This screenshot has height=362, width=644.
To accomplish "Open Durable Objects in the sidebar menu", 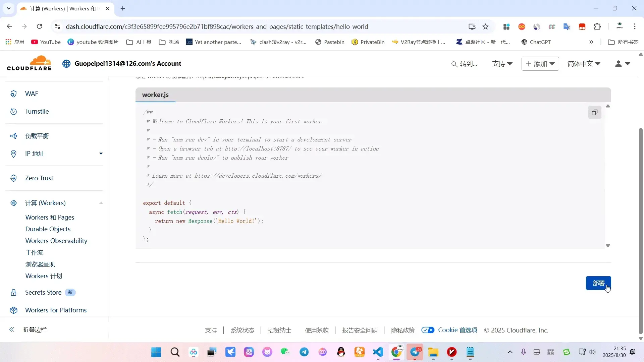I will coord(48,229).
